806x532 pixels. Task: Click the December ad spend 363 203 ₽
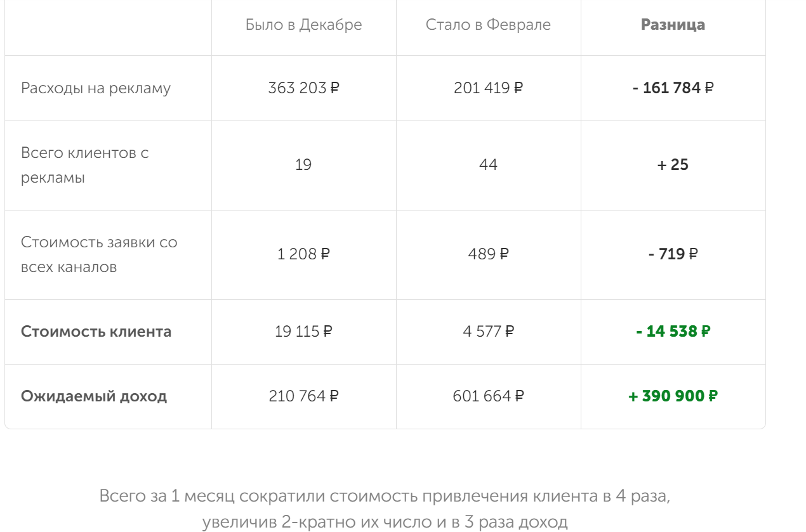(x=303, y=88)
